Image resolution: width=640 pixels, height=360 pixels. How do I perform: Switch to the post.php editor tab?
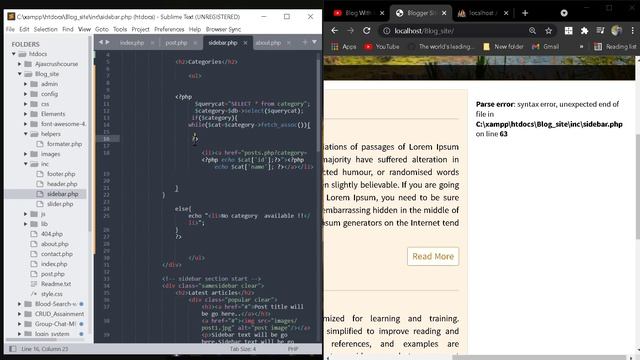(176, 43)
